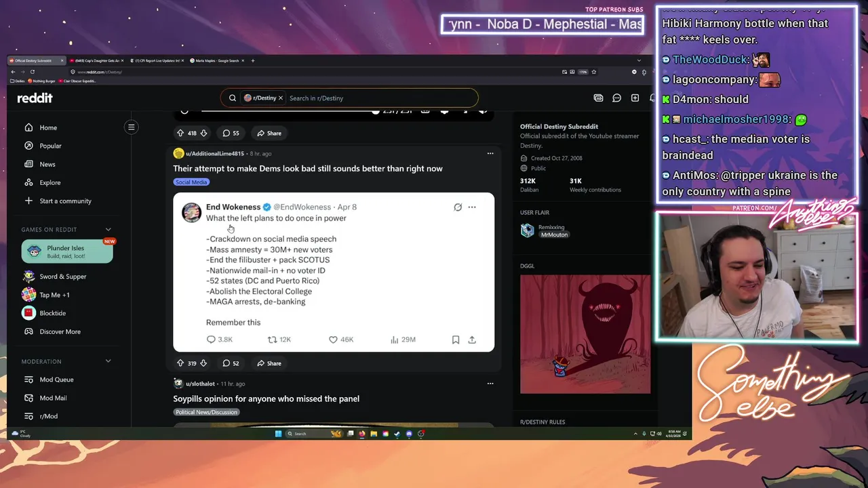Open the Reddit advertise icon
The image size is (868, 488).
[598, 98]
